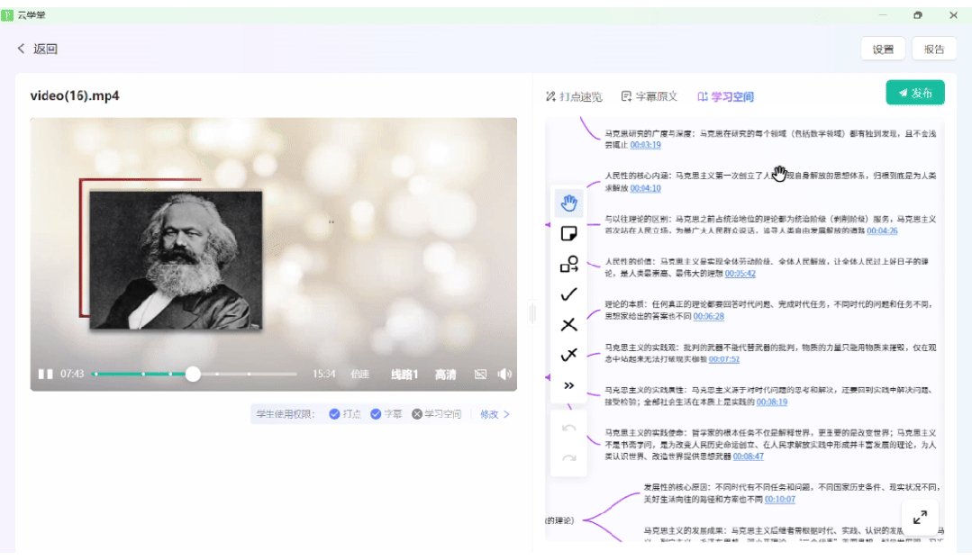Screen dimensions: 972x560
Task: Jump to timestamp 00:06:28
Action: coord(709,316)
